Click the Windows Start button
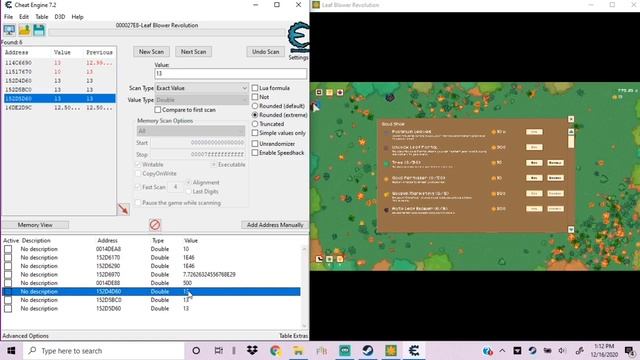 click(x=11, y=351)
